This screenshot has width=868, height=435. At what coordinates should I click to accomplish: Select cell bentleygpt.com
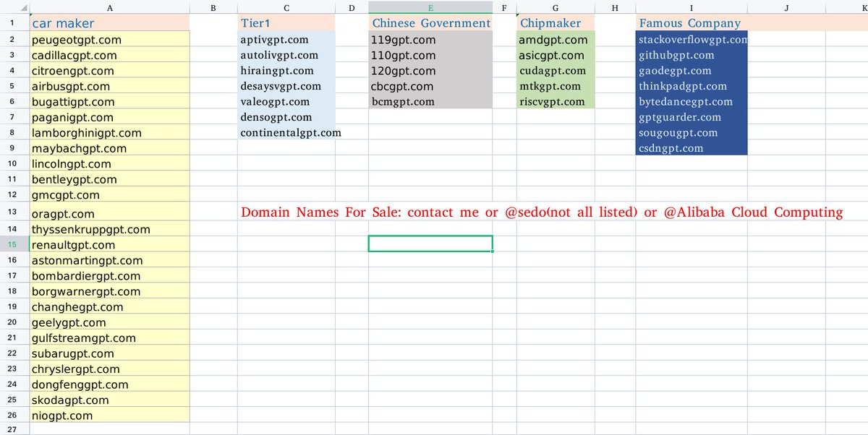point(109,179)
